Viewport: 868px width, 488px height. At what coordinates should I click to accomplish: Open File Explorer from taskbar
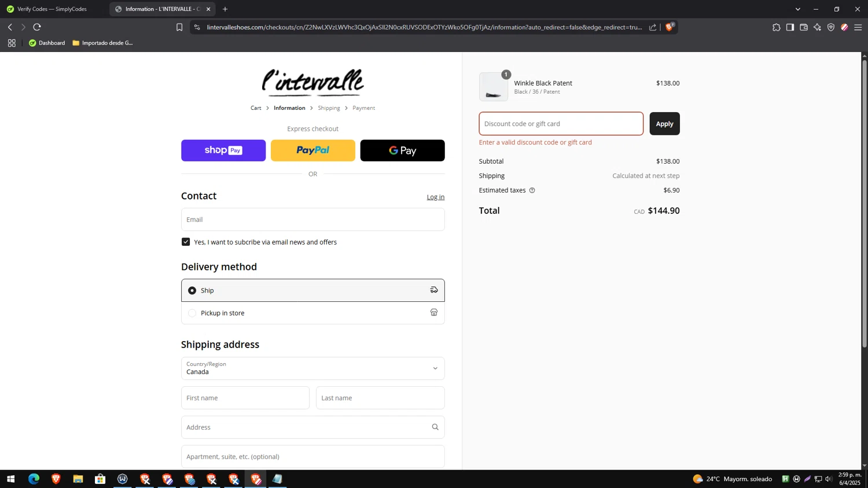(x=78, y=479)
